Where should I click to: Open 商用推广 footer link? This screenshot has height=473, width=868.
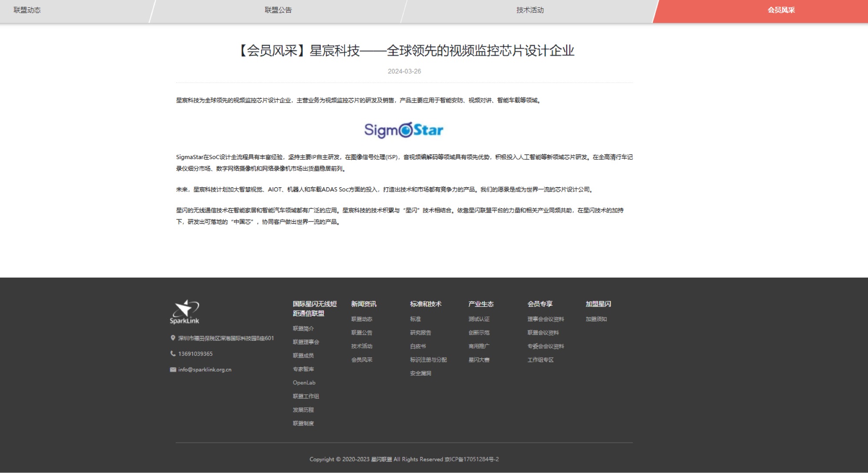[479, 346]
